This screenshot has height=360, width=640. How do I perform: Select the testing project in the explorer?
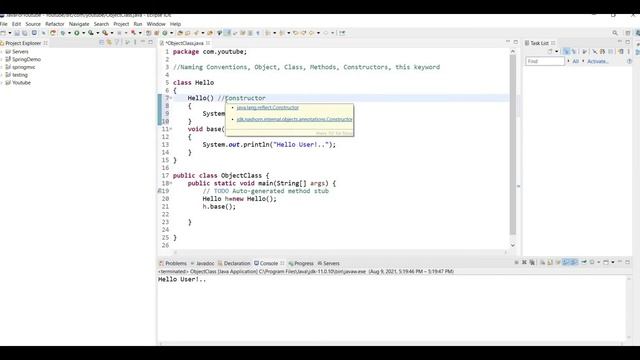point(20,75)
